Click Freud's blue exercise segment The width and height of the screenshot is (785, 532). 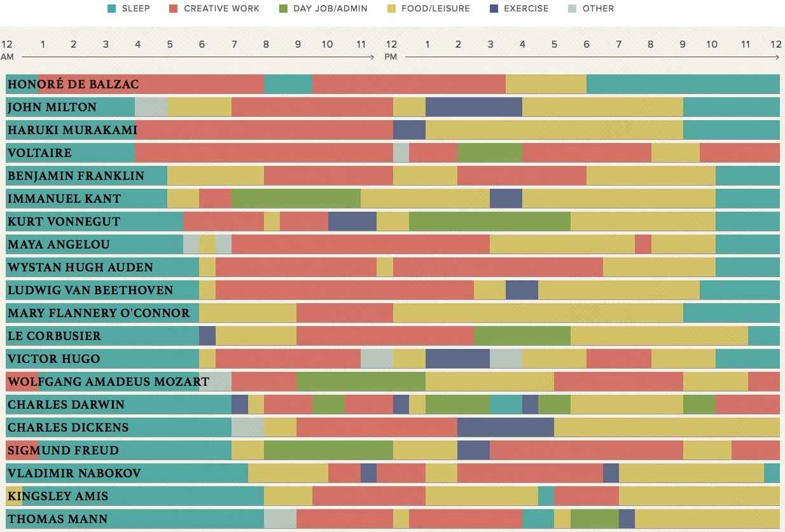(473, 450)
